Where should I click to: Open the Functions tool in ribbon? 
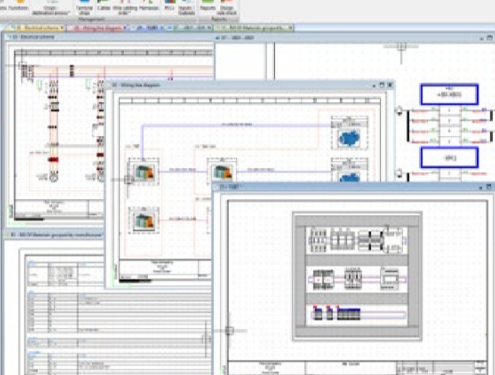pyautogui.click(x=18, y=5)
